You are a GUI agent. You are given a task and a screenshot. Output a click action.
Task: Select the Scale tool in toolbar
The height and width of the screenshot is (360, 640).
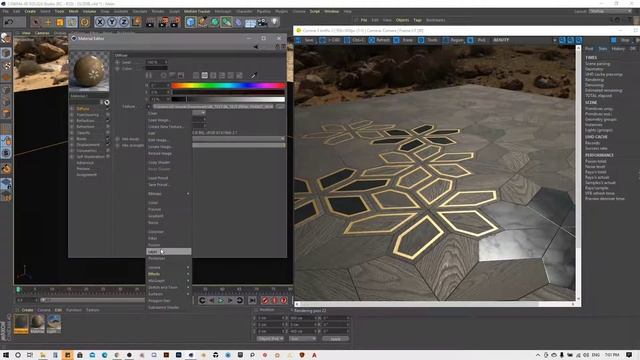pos(60,22)
